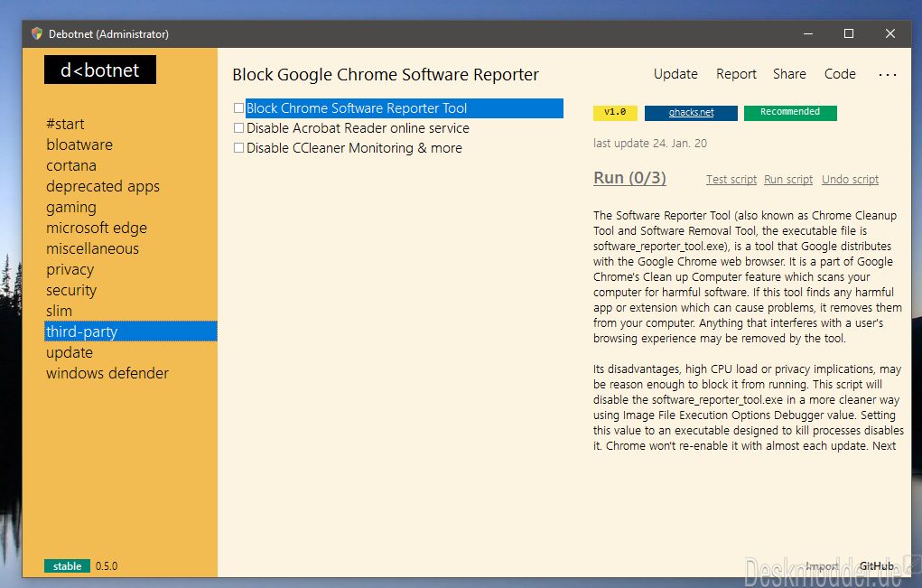Viewport: 922px width, 588px height.
Task: Click the Recommended badge
Action: (x=789, y=112)
